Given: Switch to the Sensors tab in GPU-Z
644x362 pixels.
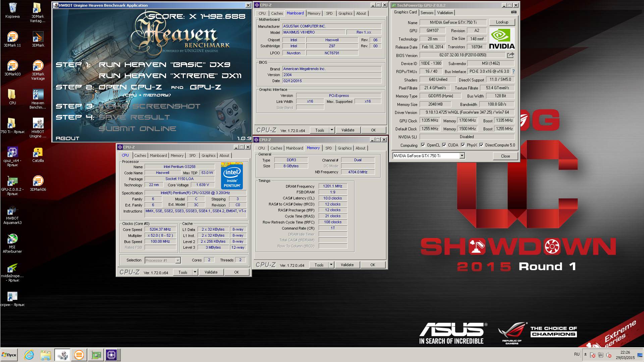Looking at the screenshot, I should pyautogui.click(x=427, y=13).
